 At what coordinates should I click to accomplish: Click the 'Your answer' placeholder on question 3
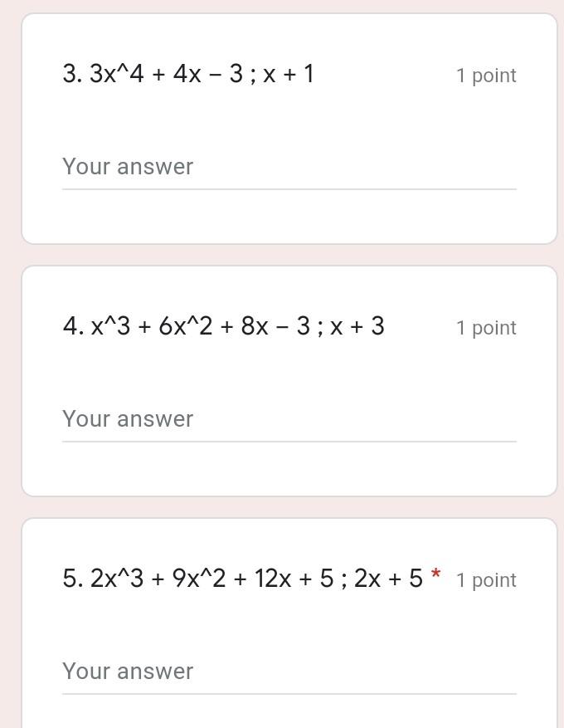pos(127,166)
